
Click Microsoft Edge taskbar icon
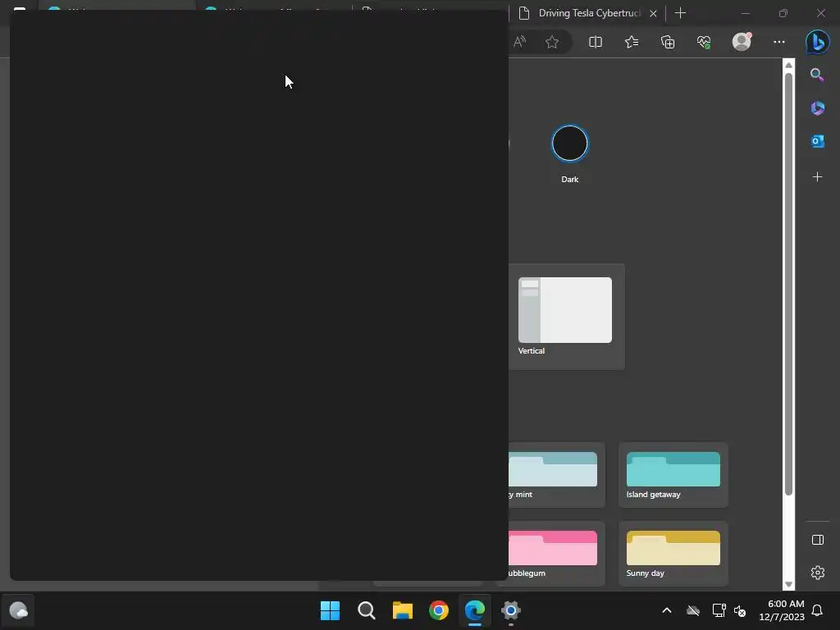[475, 610]
